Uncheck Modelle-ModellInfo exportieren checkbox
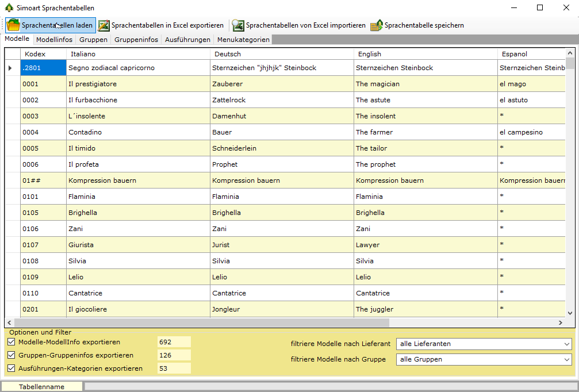 [x=11, y=341]
